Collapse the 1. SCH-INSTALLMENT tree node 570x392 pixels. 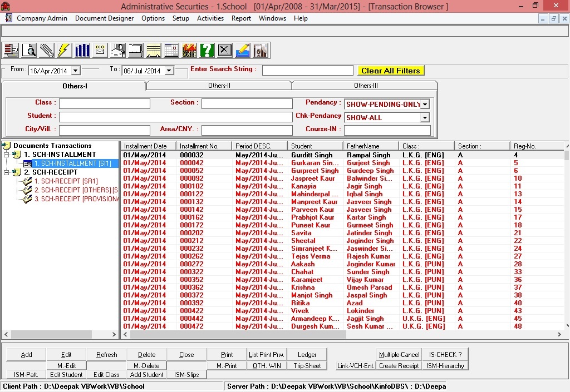coord(6,155)
